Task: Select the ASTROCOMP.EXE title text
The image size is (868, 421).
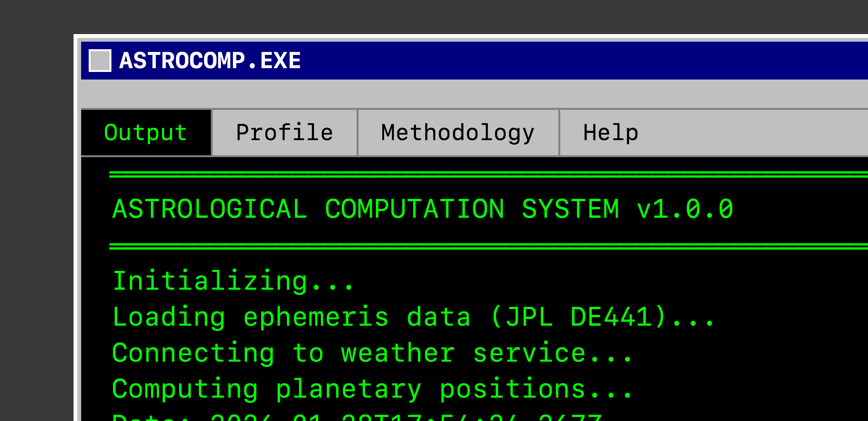Action: pyautogui.click(x=210, y=61)
